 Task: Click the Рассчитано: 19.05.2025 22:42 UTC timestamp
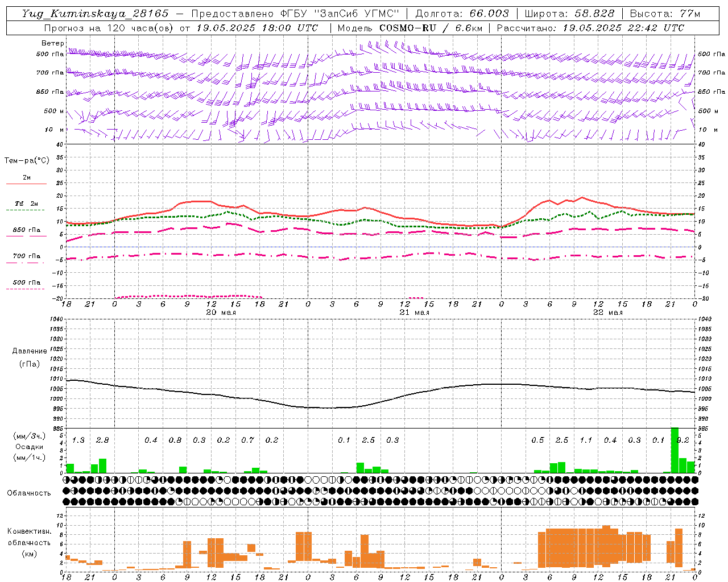click(x=590, y=28)
